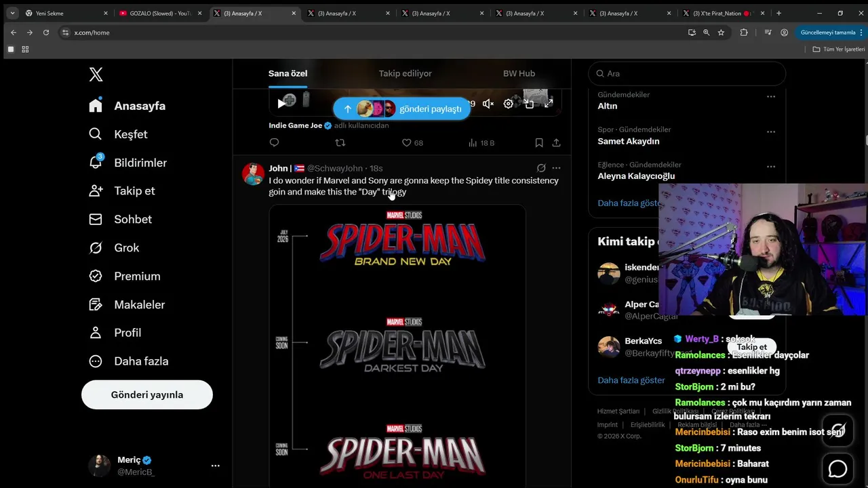Screen dimensions: 868x488
Task: Click the Ara search field
Action: 687,73
